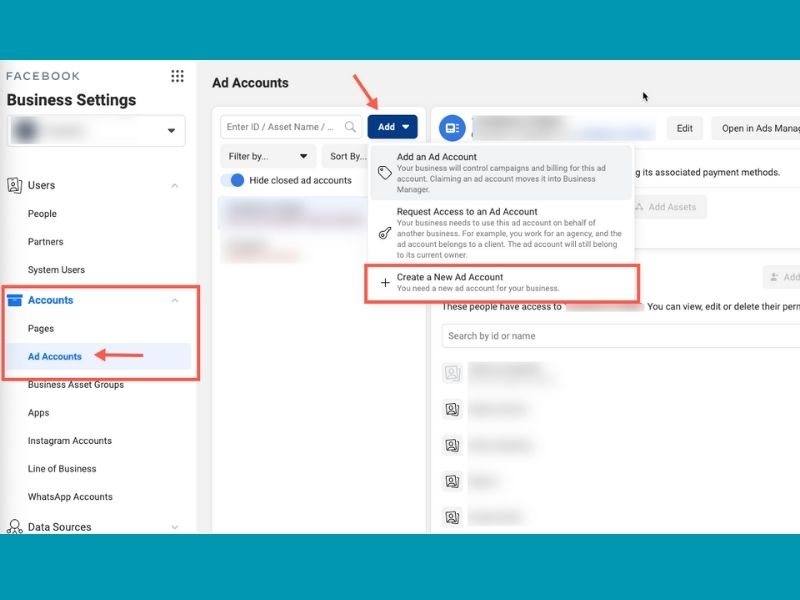Click the Accounts section label

(x=51, y=300)
